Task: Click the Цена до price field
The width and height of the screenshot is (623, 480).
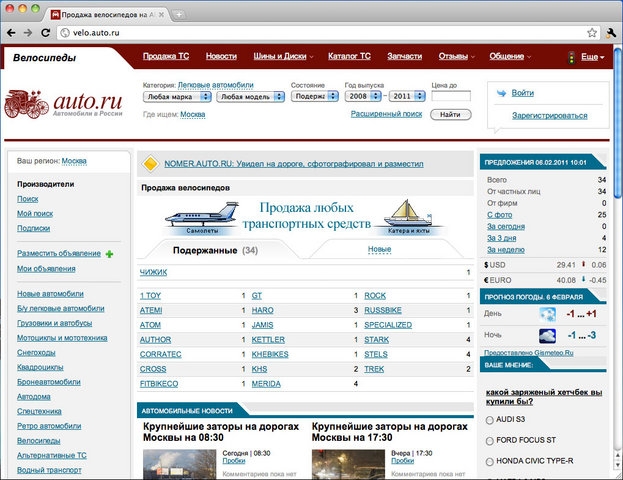Action: tap(450, 98)
